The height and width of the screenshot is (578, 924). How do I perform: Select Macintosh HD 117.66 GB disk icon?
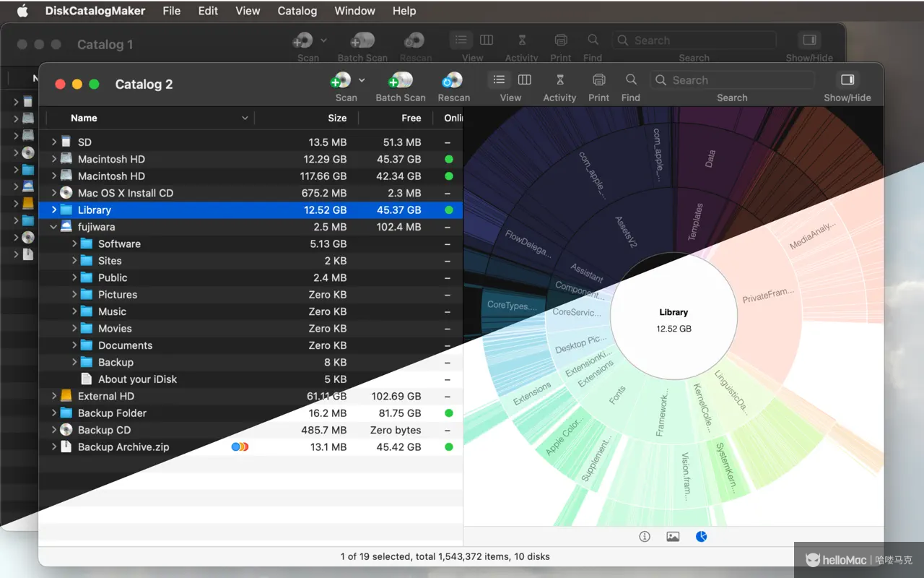(66, 176)
